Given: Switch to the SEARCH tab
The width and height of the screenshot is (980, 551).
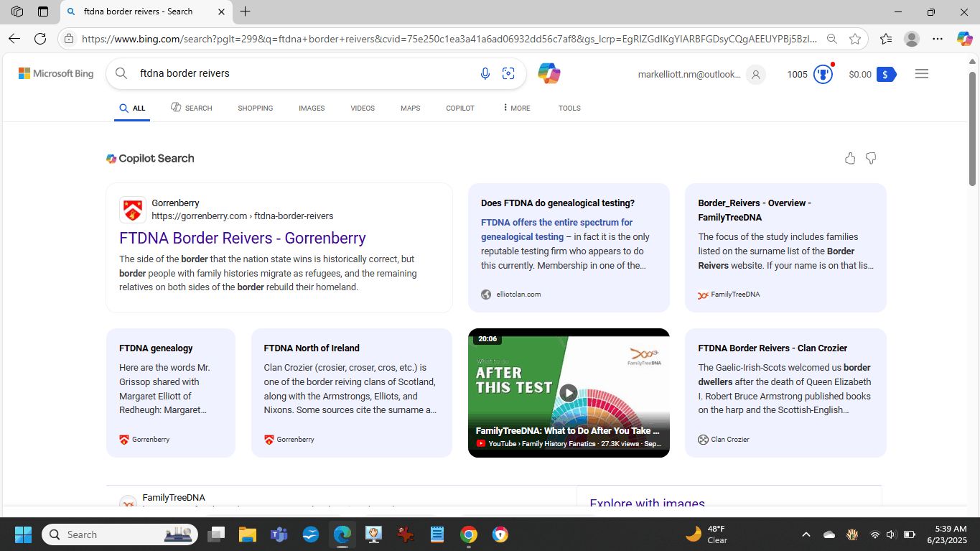Looking at the screenshot, I should pos(192,108).
